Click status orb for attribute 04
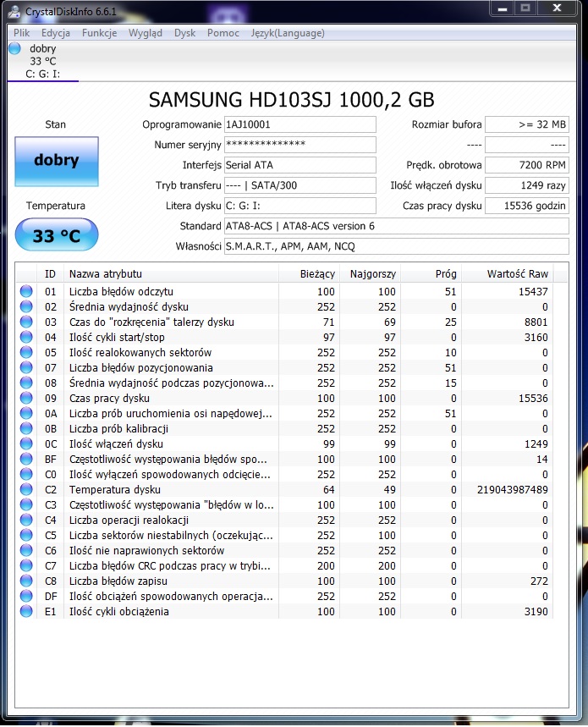588x727 pixels. 26,337
